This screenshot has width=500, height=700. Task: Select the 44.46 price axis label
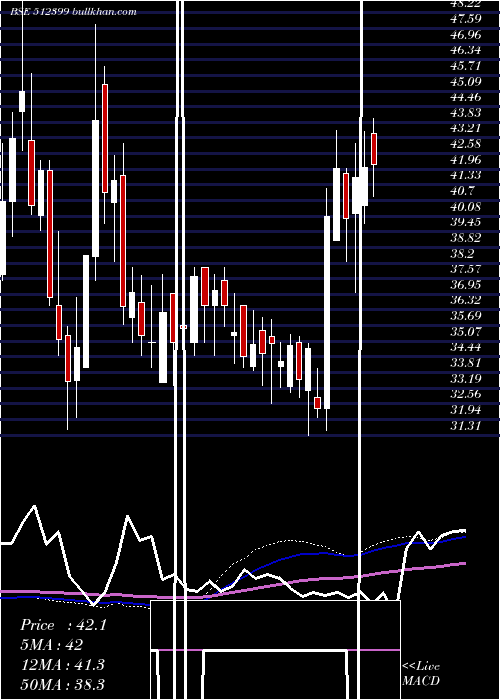click(x=466, y=97)
